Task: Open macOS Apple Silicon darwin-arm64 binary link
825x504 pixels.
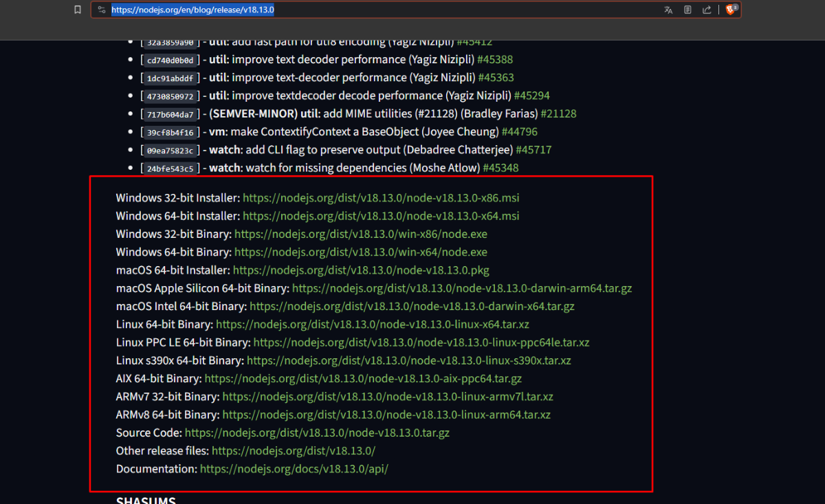Action: click(461, 288)
